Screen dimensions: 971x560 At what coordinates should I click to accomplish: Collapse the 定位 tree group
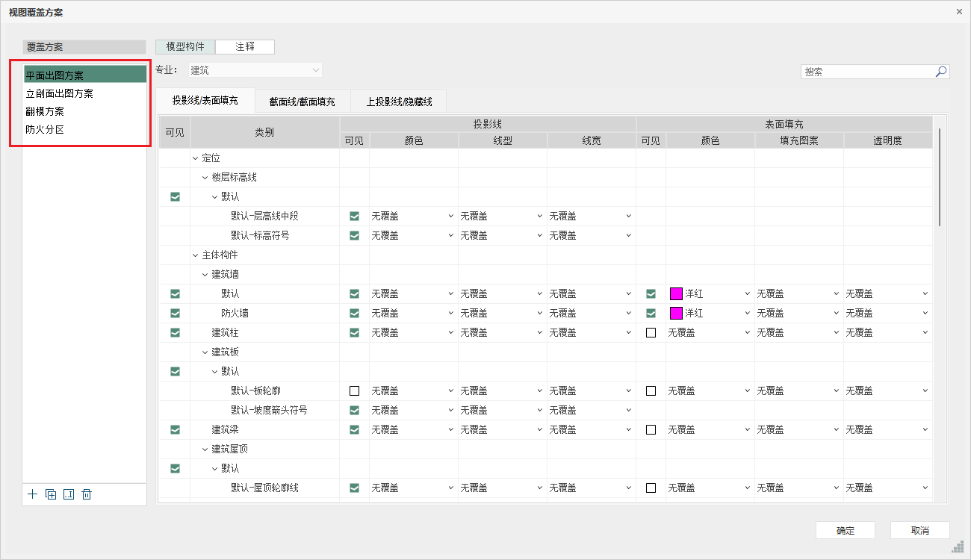[x=196, y=158]
